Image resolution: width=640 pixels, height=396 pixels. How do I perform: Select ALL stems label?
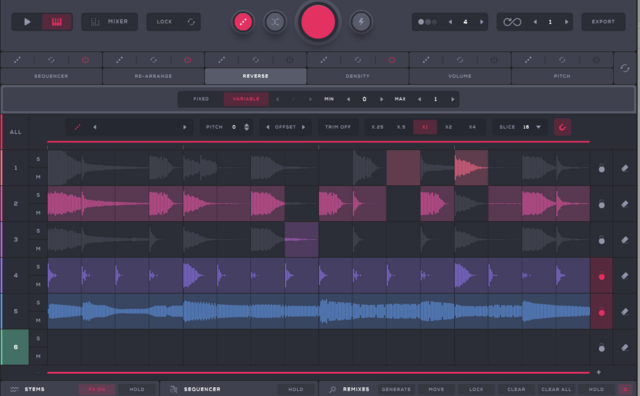pos(16,132)
